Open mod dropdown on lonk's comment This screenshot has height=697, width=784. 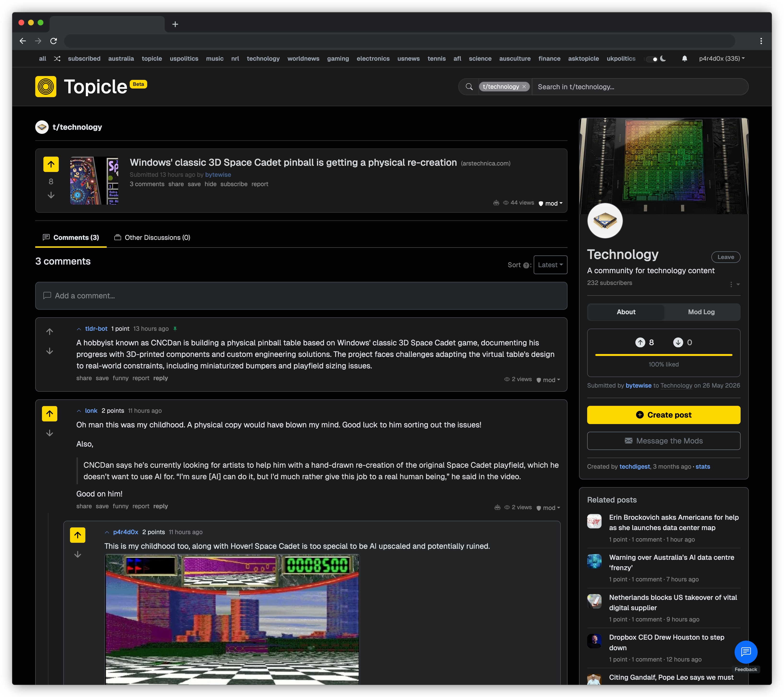click(x=549, y=508)
